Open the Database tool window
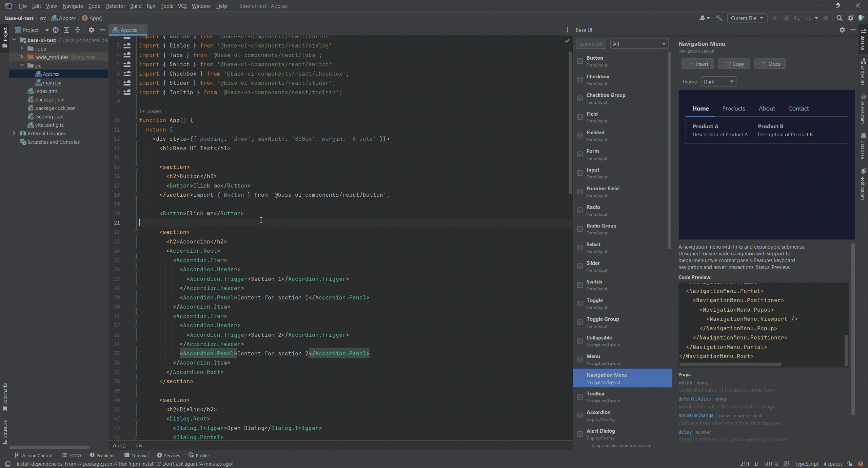 863,146
